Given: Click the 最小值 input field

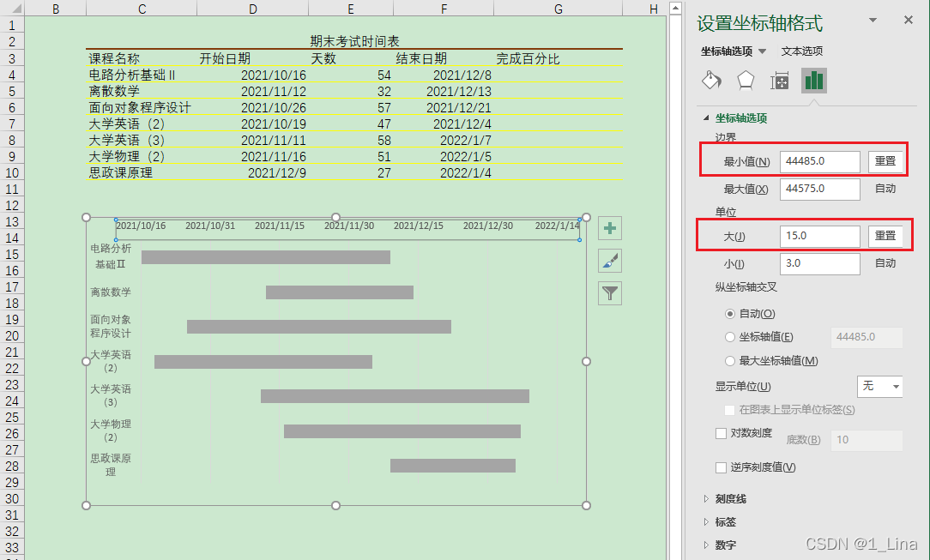Looking at the screenshot, I should (x=819, y=161).
